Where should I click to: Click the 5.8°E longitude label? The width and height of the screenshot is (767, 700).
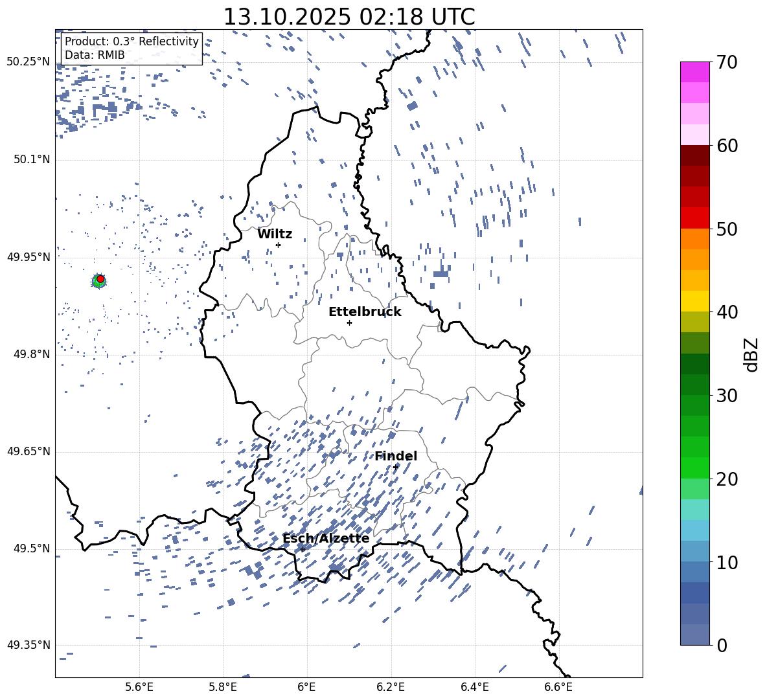[x=223, y=687]
